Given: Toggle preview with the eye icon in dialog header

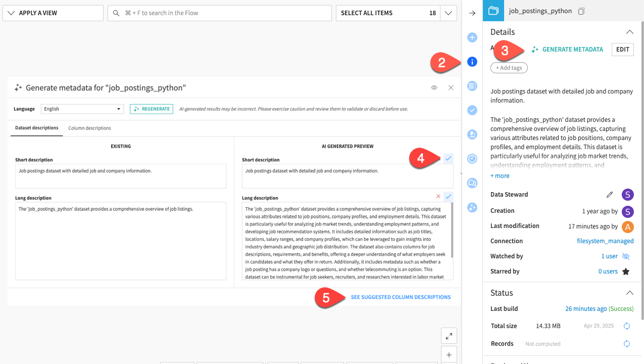Looking at the screenshot, I should click(434, 87).
